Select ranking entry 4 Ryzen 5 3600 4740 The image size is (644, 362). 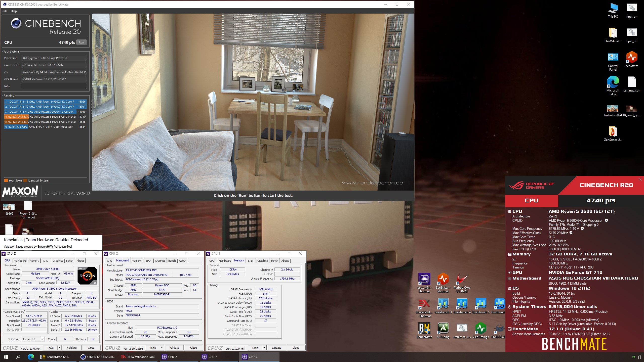[46, 117]
